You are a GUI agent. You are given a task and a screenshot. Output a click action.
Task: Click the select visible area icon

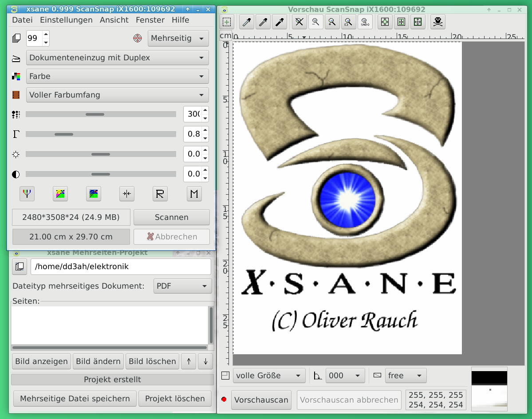(x=418, y=22)
